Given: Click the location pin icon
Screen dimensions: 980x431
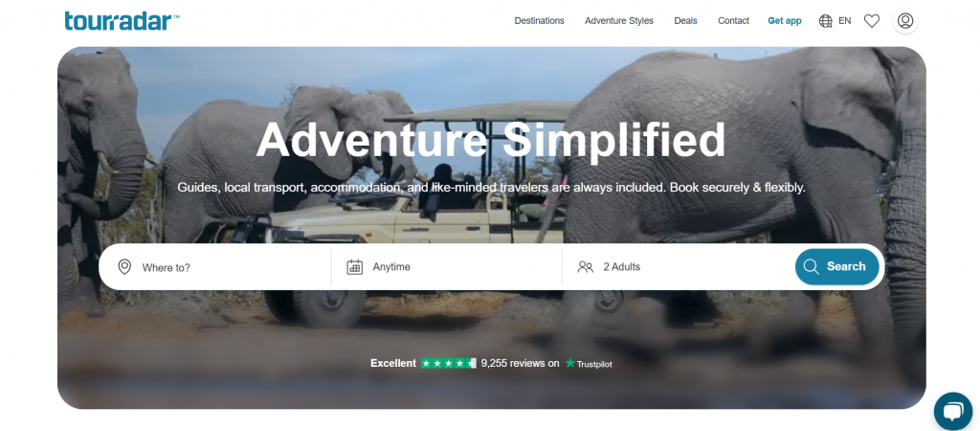Looking at the screenshot, I should pyautogui.click(x=125, y=267).
